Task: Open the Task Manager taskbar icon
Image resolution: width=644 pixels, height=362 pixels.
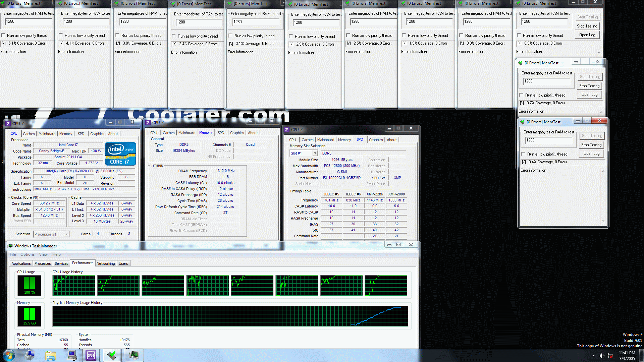Action: (x=133, y=355)
